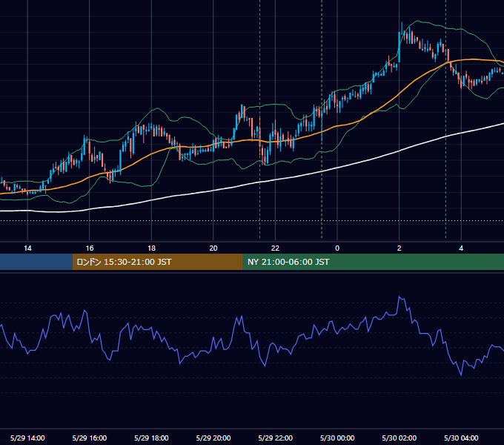Click the oscillator line low near 5/30 04:00
This screenshot has height=445, width=504.
(461, 375)
